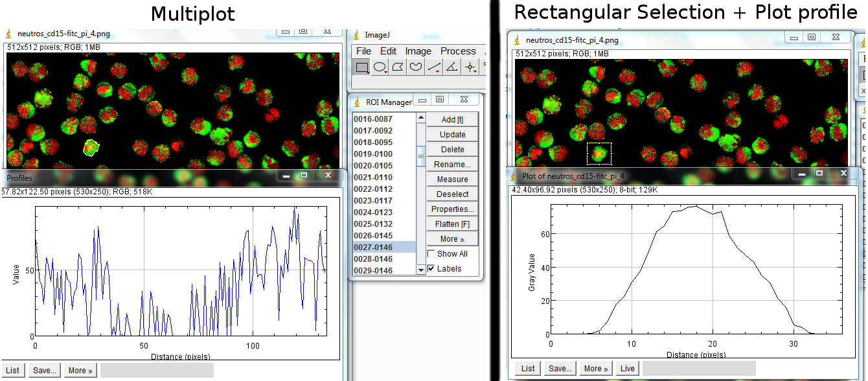Open the Point tool dropdown options
Image resolution: width=868 pixels, height=381 pixels.
(475, 73)
